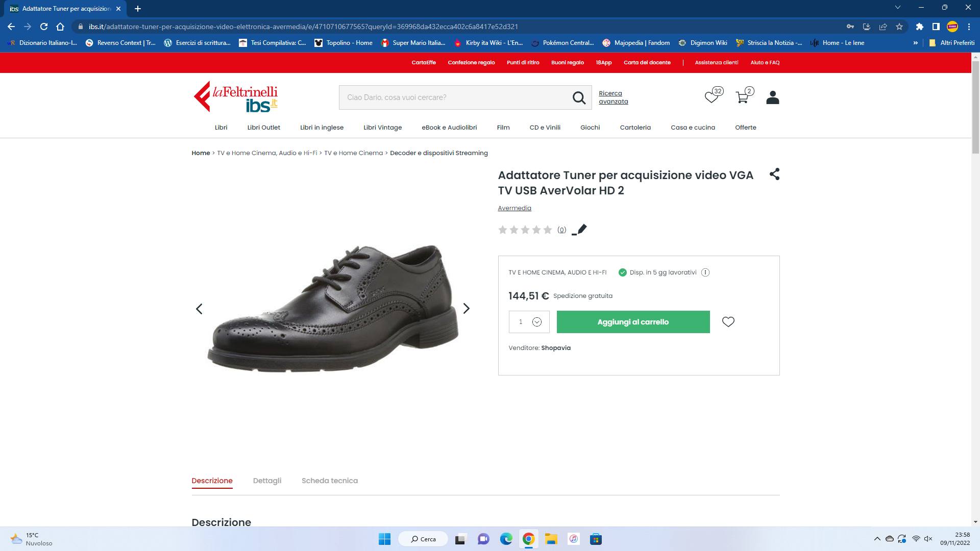Click Home breadcrumb link
Viewport: 980px width, 551px height.
tap(201, 153)
